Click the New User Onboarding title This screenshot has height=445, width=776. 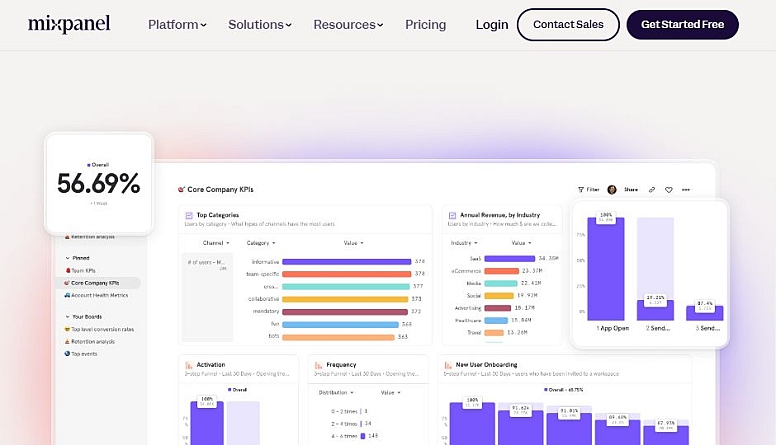486,365
